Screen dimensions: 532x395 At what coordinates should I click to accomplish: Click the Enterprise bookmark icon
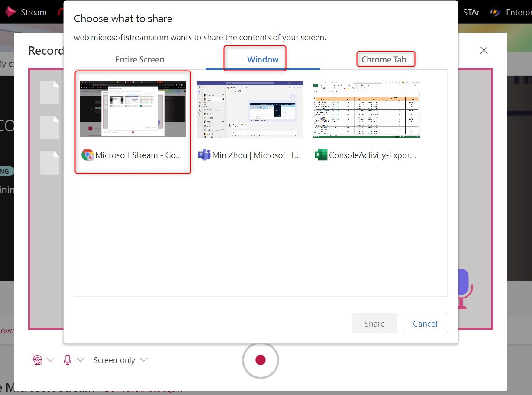[495, 12]
